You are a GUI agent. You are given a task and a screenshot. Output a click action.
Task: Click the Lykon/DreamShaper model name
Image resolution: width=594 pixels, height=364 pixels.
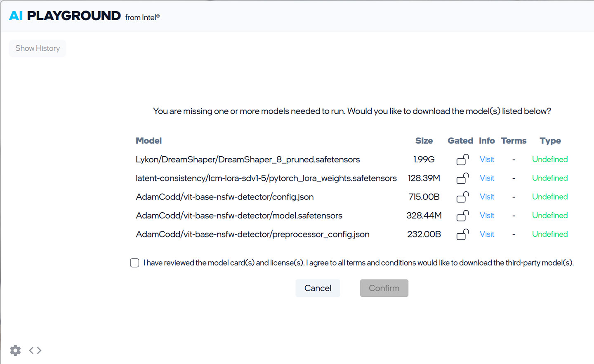(x=247, y=160)
